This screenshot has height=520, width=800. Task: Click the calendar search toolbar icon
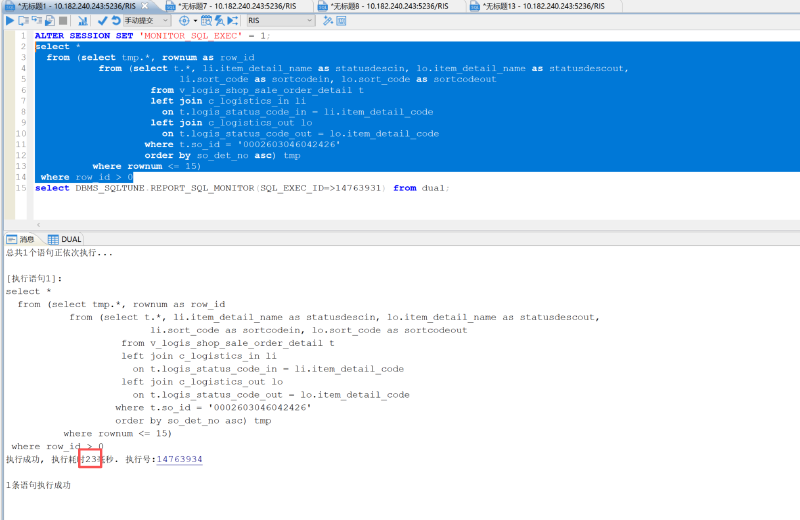pos(207,20)
